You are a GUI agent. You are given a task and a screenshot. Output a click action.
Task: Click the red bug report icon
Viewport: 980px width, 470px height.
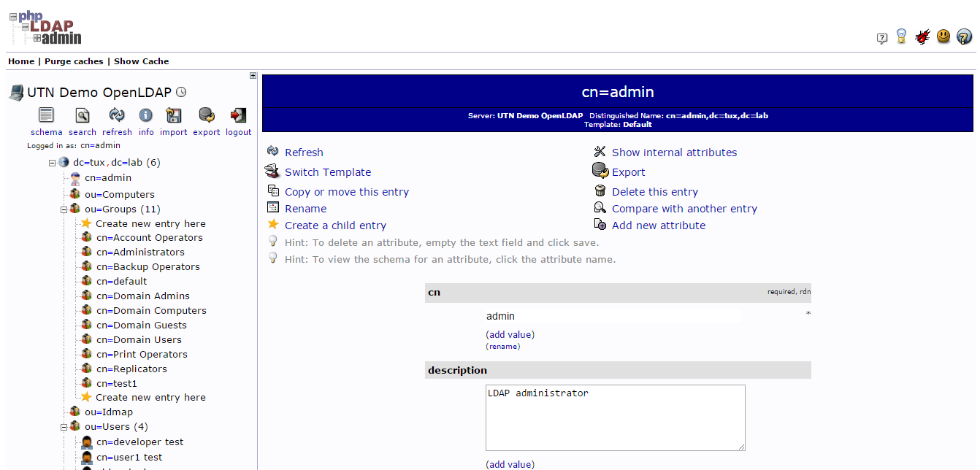922,36
